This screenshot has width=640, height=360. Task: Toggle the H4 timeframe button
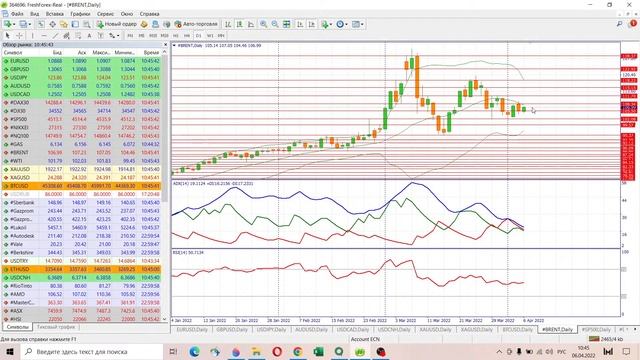point(187,36)
